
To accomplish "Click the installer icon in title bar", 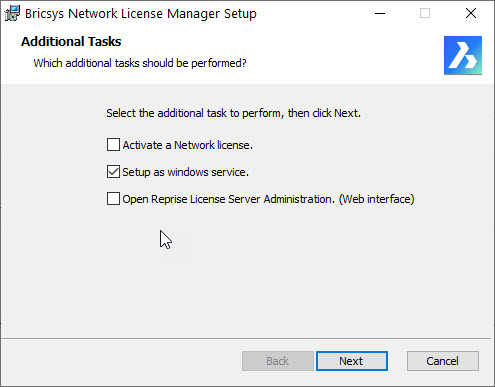I will coord(12,14).
